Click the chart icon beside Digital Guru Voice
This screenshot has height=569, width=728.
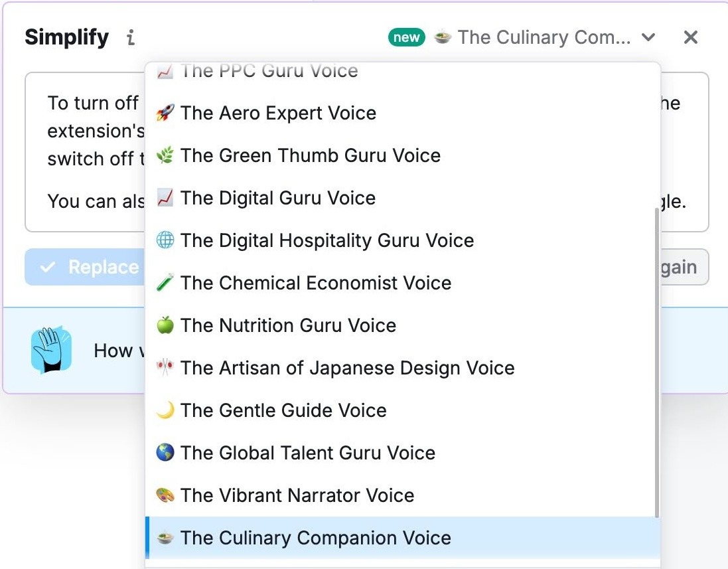click(165, 198)
